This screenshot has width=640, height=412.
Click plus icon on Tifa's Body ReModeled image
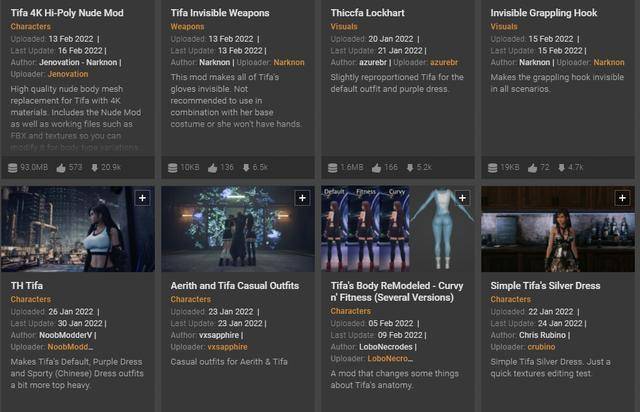462,198
